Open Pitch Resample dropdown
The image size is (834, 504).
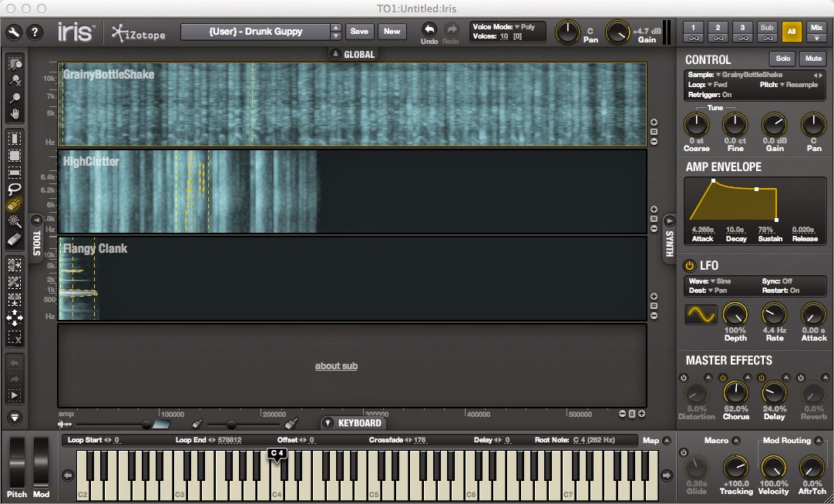coord(799,85)
